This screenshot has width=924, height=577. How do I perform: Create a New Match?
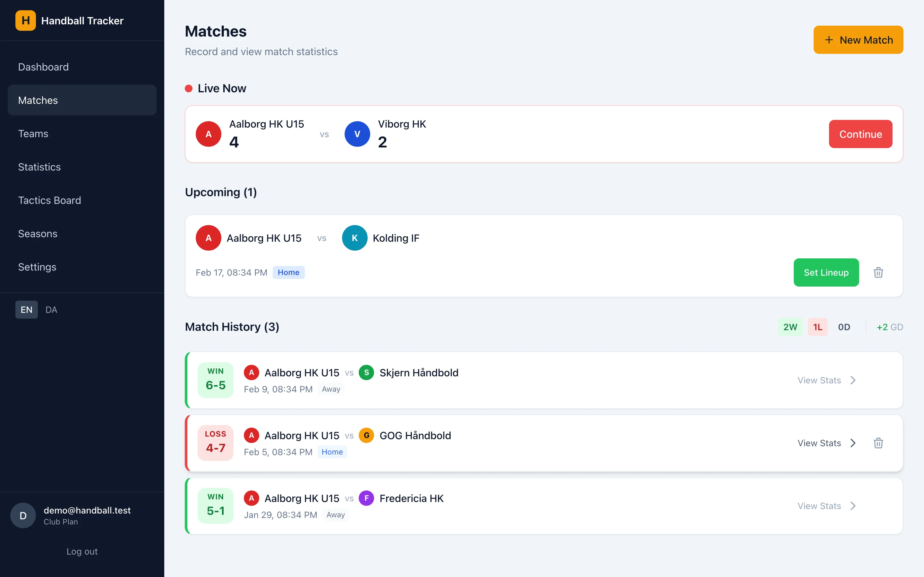[x=858, y=40]
